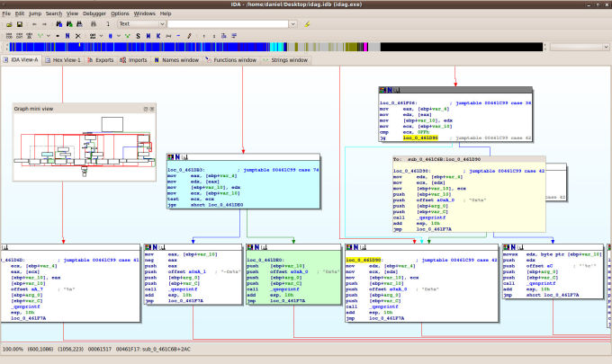Float the Graph mini view panel

pyautogui.click(x=147, y=108)
